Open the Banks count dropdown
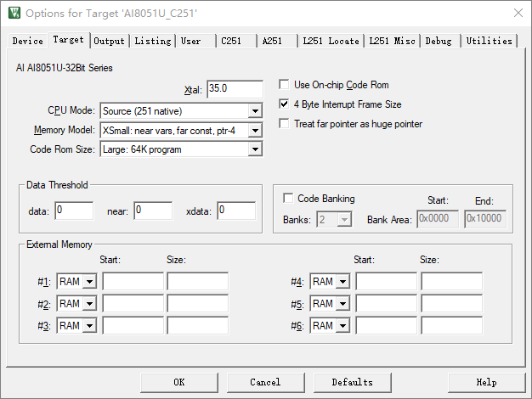This screenshot has width=532, height=399. (x=344, y=220)
